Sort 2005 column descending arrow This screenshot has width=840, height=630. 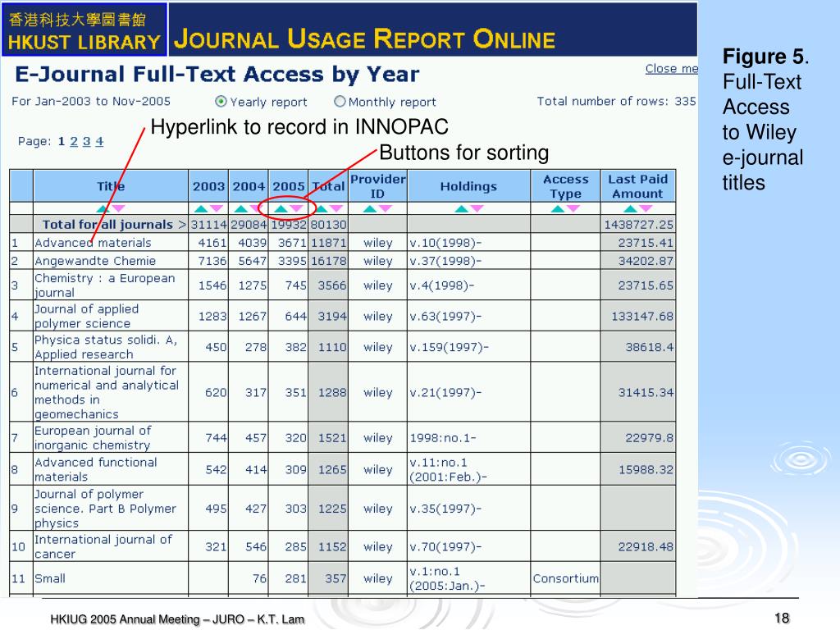(296, 208)
